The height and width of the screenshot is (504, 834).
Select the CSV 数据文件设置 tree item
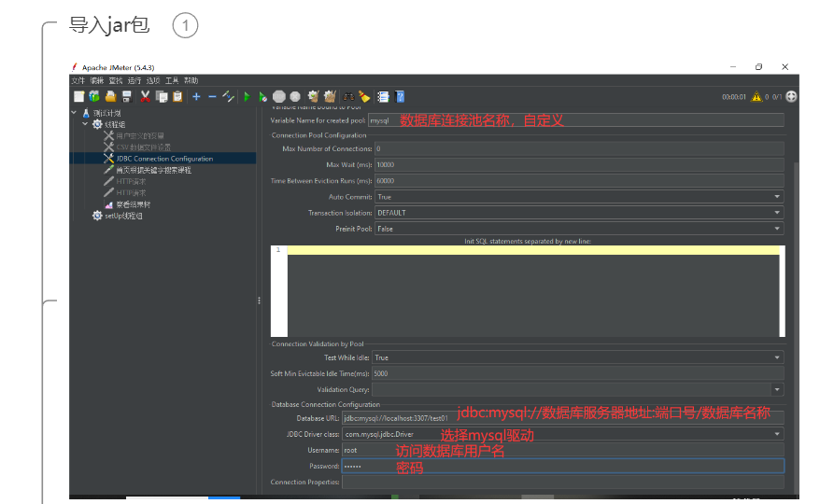(144, 147)
